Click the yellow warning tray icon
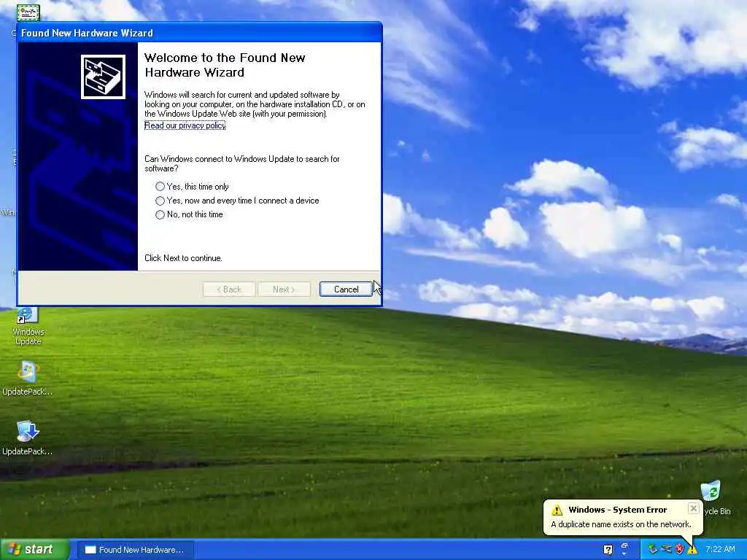747x560 pixels. pyautogui.click(x=692, y=550)
